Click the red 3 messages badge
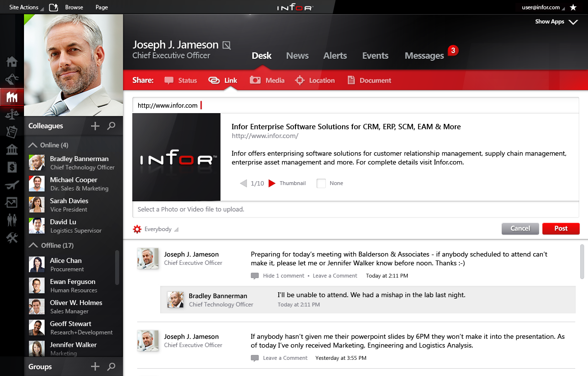This screenshot has height=376, width=588. (453, 50)
